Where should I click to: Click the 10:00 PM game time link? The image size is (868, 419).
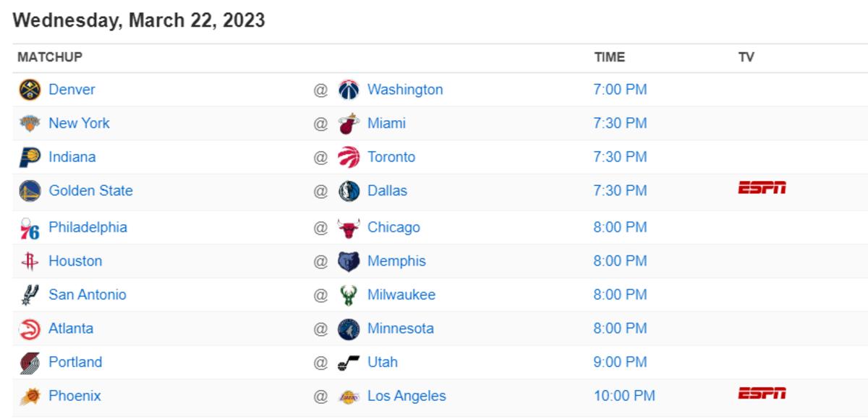[x=624, y=396]
